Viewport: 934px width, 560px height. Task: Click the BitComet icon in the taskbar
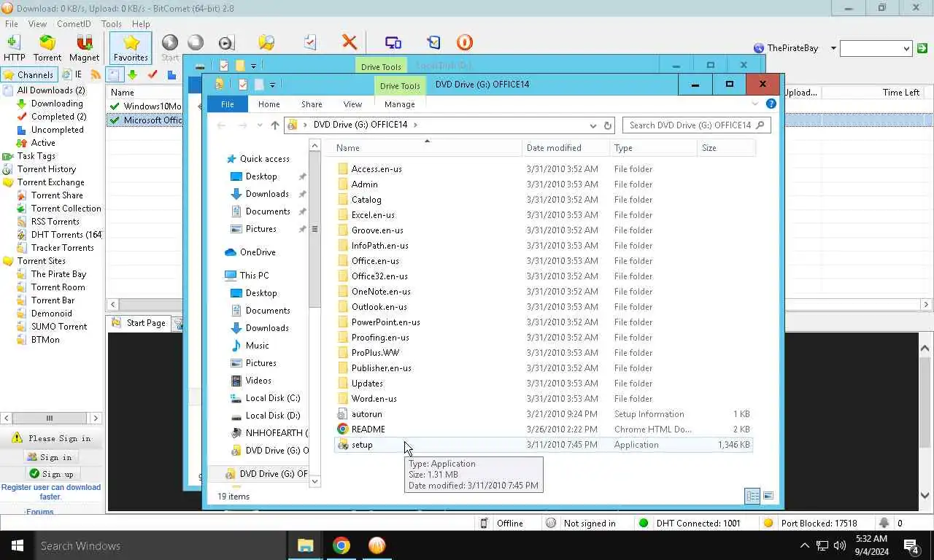[377, 545]
